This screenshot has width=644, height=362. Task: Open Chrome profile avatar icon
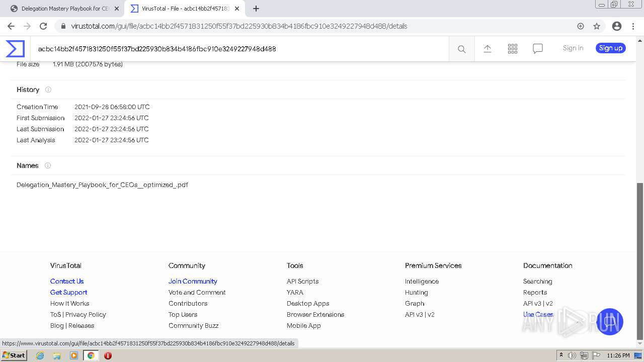pos(617,26)
